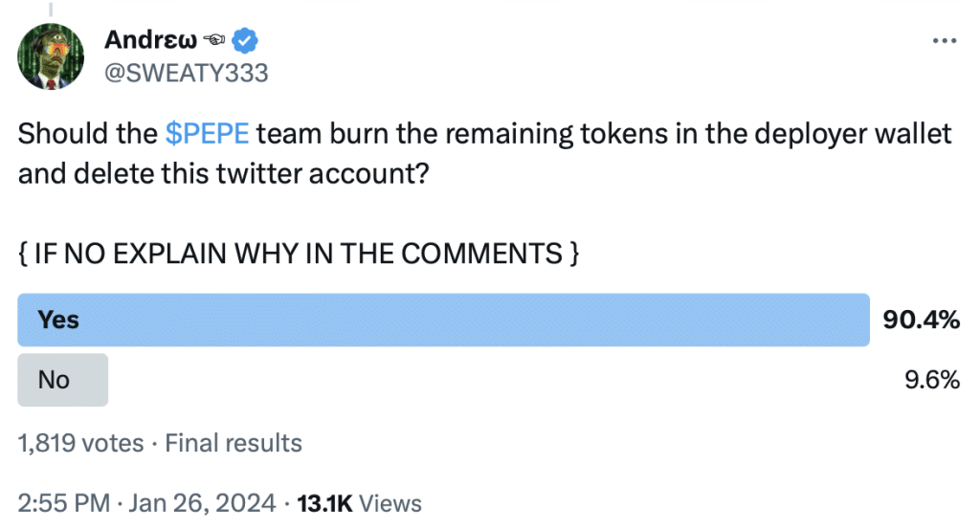Click the 9.6% percentage value
Screen dimensions: 980x530
point(932,380)
